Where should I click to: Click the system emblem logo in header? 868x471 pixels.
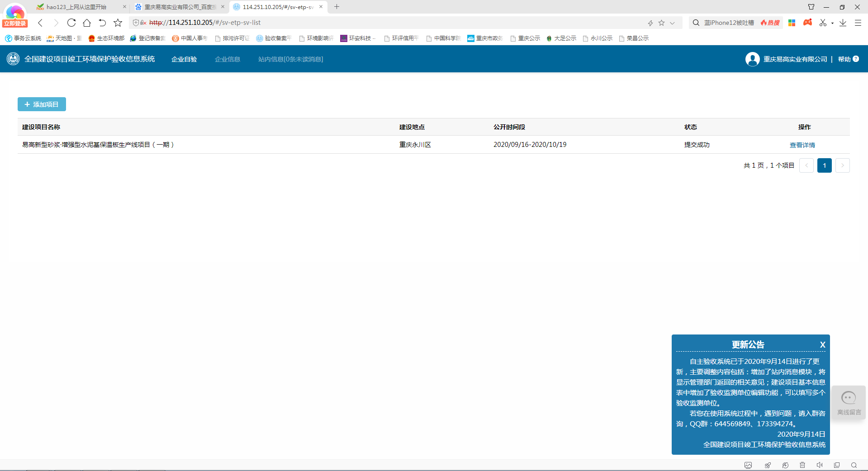[x=13, y=59]
